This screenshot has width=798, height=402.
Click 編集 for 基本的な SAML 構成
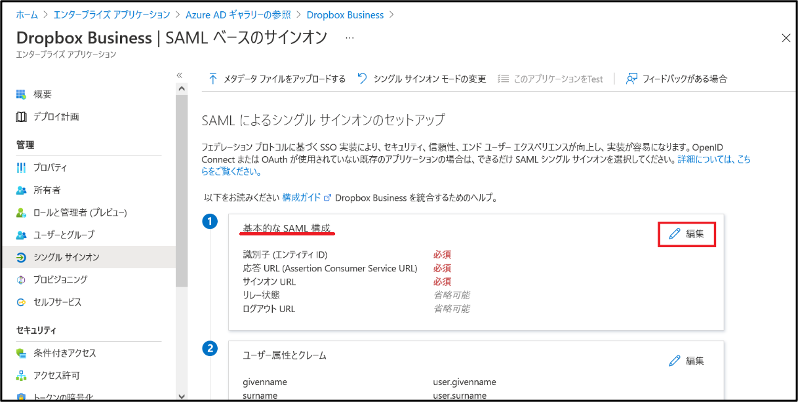pyautogui.click(x=687, y=234)
